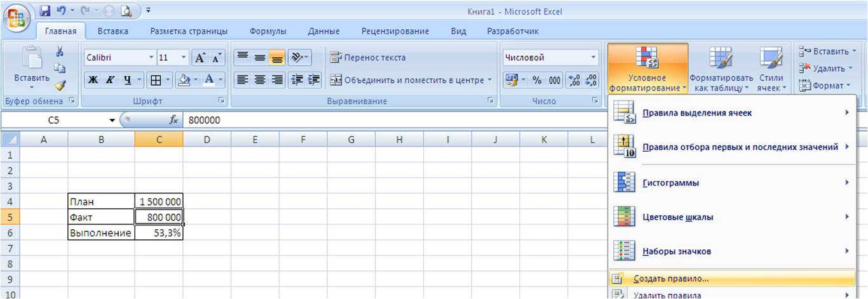Toggle bold formatting (Ж)

pyautogui.click(x=93, y=80)
